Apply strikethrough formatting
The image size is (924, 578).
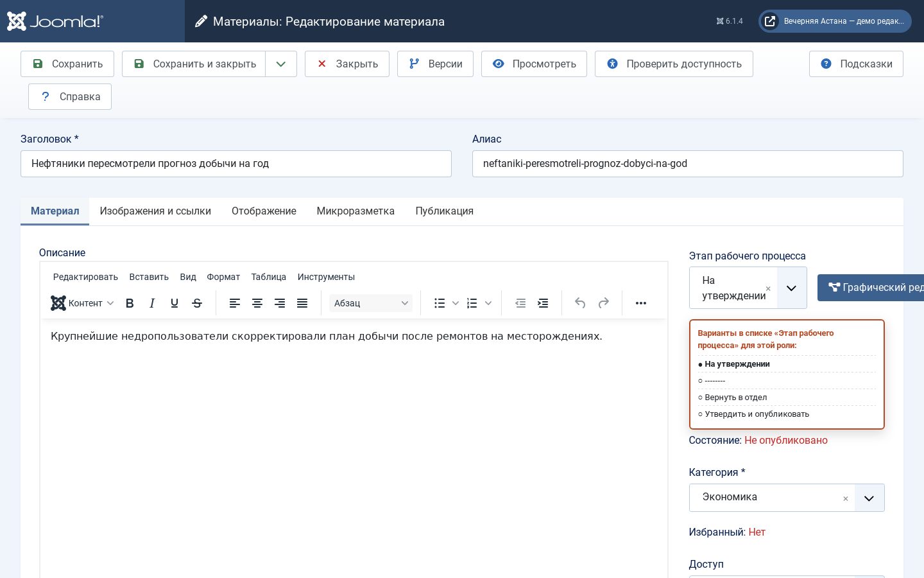tap(197, 303)
